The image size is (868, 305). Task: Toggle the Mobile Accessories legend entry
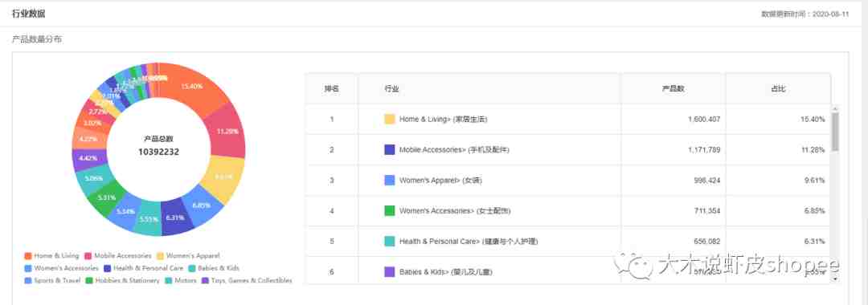tap(118, 256)
